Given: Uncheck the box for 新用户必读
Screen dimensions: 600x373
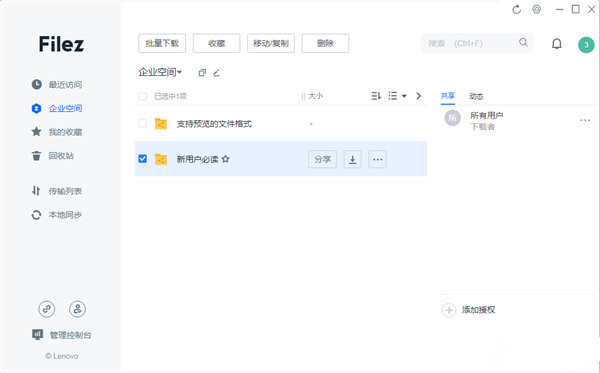Looking at the screenshot, I should 142,158.
